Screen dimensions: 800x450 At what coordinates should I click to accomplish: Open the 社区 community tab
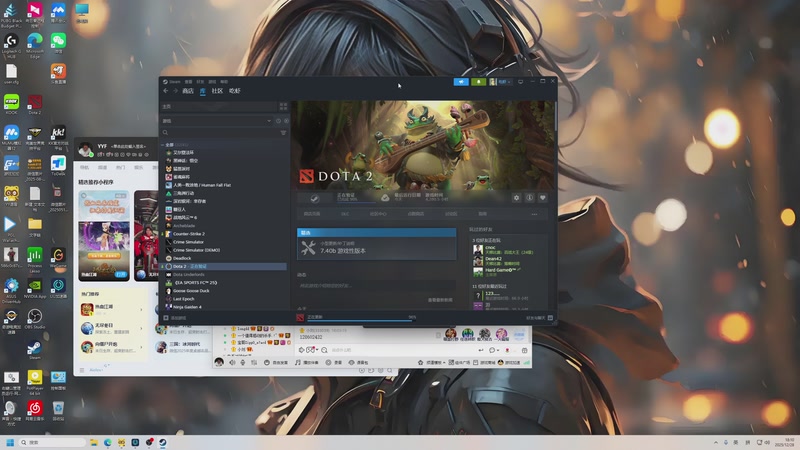[x=217, y=91]
